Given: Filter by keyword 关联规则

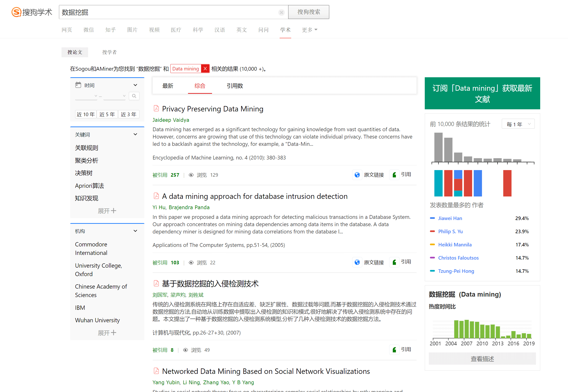Looking at the screenshot, I should 86,148.
